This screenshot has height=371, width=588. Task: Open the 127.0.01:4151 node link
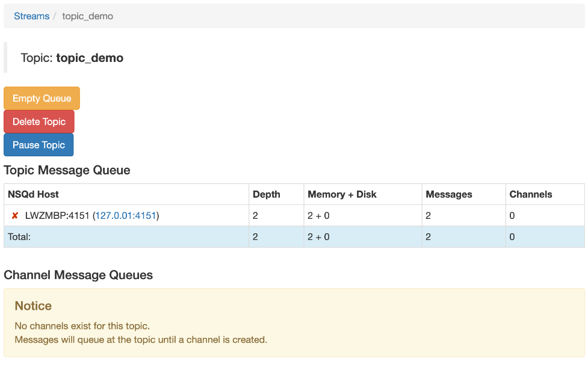[x=126, y=216]
